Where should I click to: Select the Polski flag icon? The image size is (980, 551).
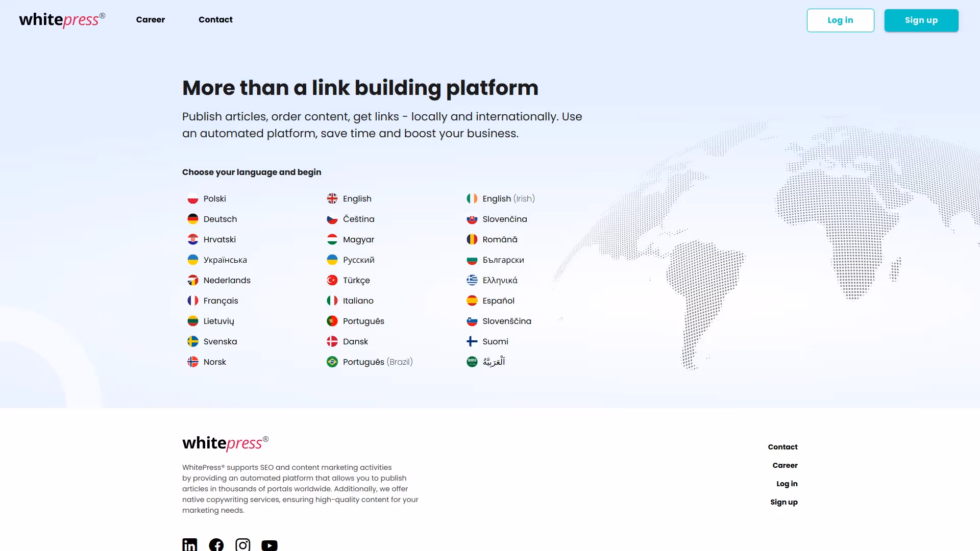click(193, 198)
